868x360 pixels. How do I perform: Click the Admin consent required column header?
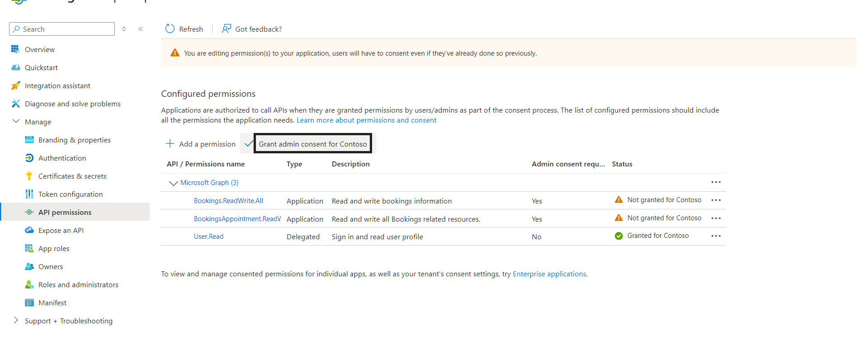tap(568, 164)
